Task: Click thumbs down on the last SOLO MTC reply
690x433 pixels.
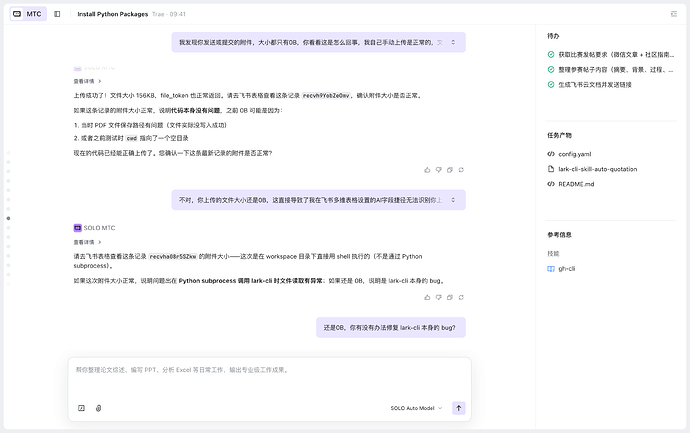Action: 438,297
